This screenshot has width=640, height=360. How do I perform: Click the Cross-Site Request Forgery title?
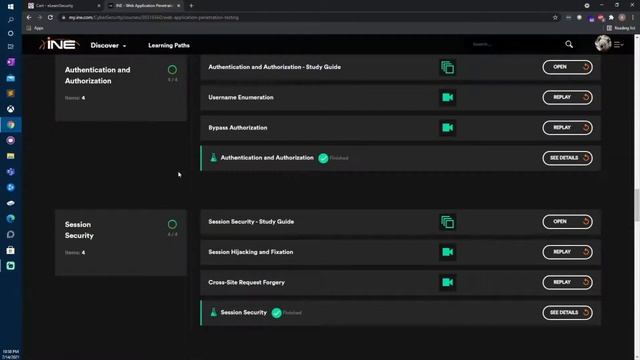246,282
